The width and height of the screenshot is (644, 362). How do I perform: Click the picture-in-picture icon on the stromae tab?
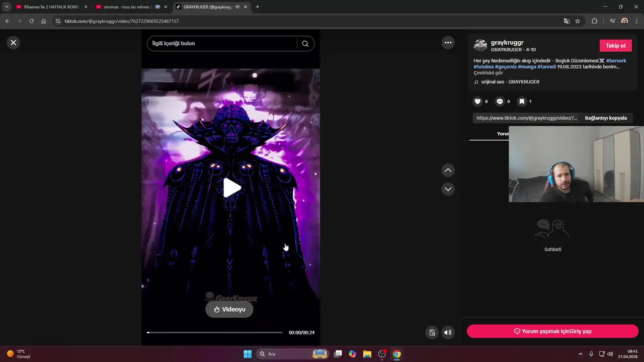pyautogui.click(x=157, y=7)
